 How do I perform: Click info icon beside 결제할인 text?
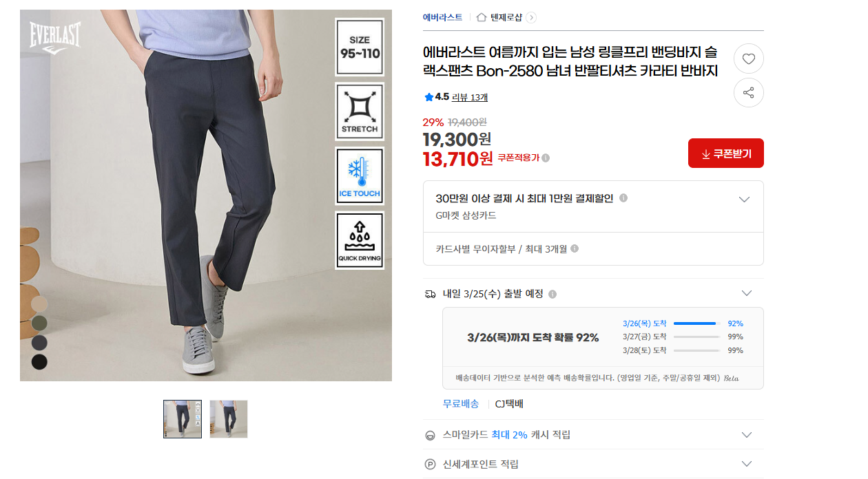(x=623, y=198)
